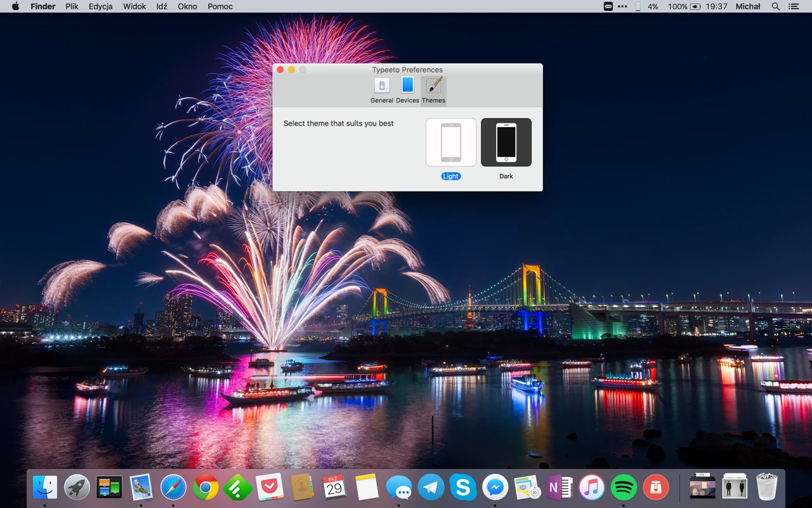812x508 pixels.
Task: Click the 19:37 clock
Action: tap(716, 6)
